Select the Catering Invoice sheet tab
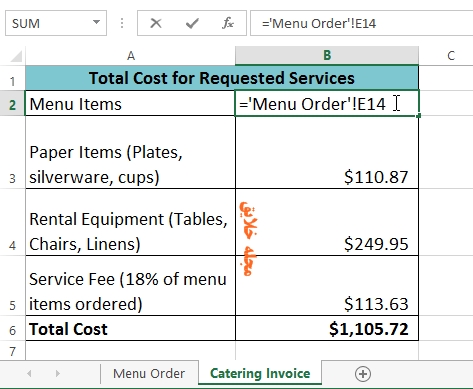Image resolution: width=473 pixels, height=389 pixels. 260,373
